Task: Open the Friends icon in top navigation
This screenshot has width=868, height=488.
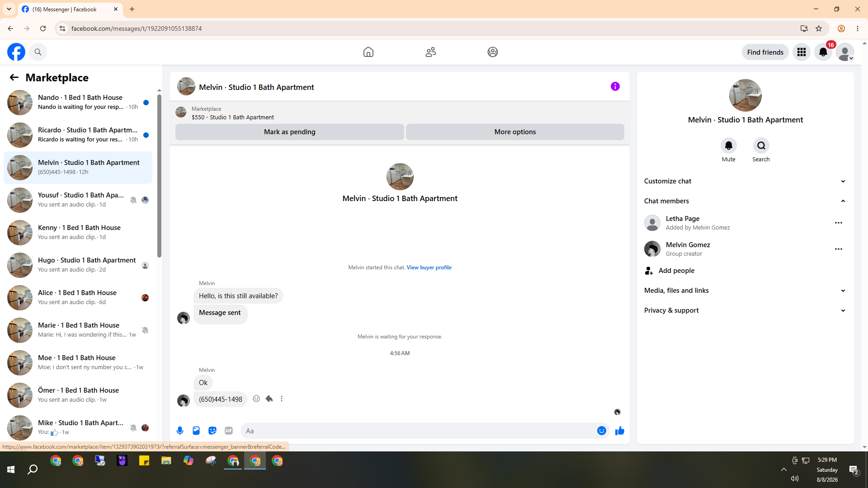Action: (431, 52)
